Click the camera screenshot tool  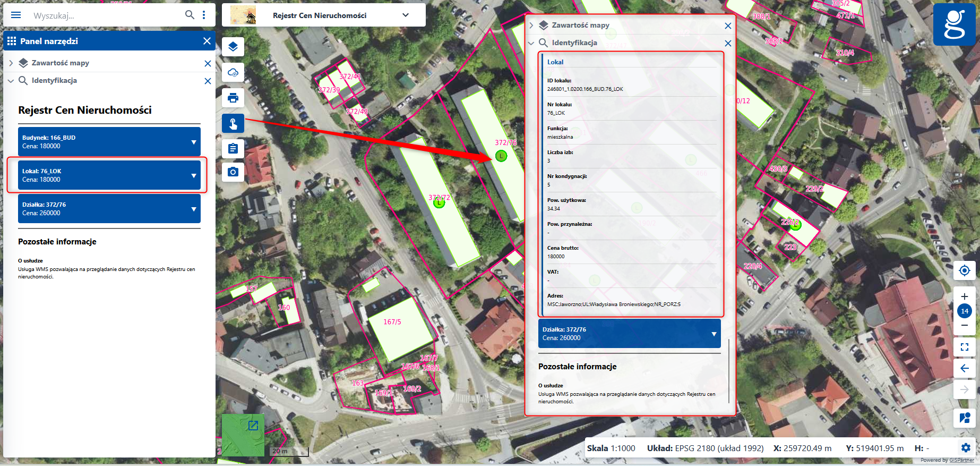(x=233, y=172)
